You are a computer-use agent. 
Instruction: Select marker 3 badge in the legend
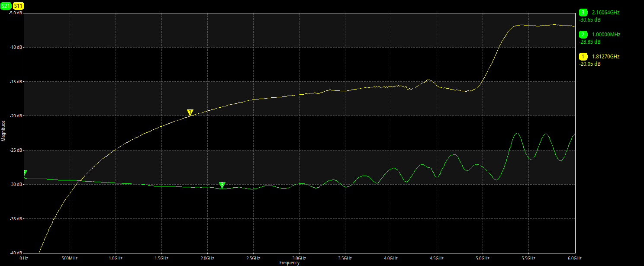click(x=583, y=13)
